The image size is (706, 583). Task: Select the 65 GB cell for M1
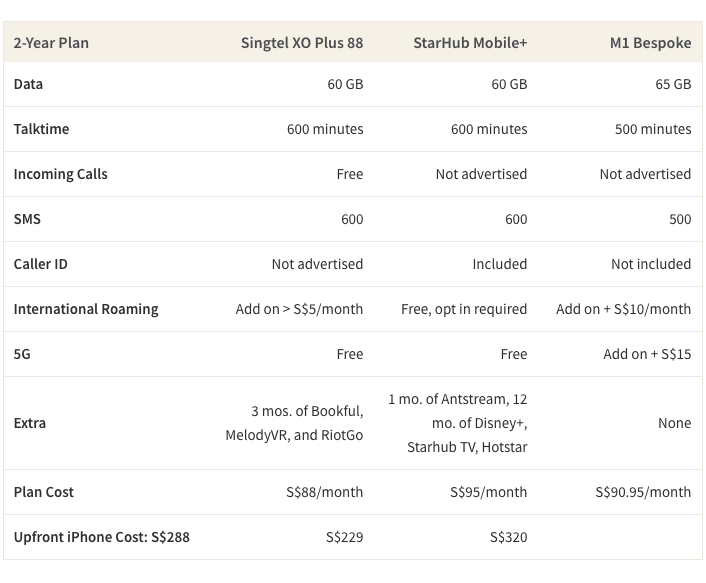pyautogui.click(x=673, y=84)
